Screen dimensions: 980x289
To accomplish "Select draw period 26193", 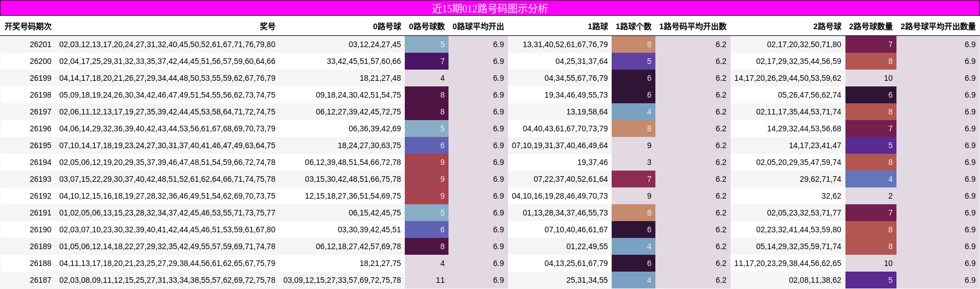I will tap(40, 179).
